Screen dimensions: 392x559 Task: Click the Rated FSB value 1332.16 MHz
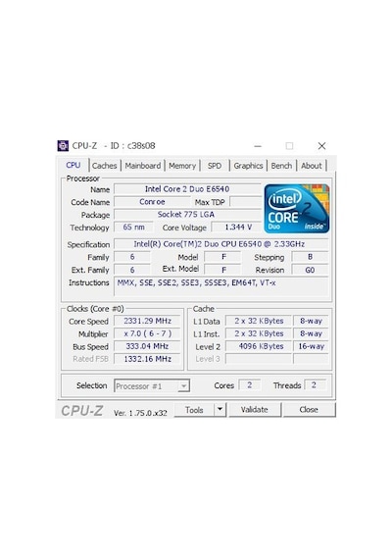tap(147, 359)
